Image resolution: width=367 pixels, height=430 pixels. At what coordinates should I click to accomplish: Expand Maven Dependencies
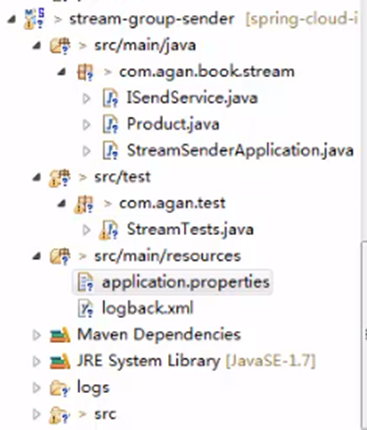[37, 335]
